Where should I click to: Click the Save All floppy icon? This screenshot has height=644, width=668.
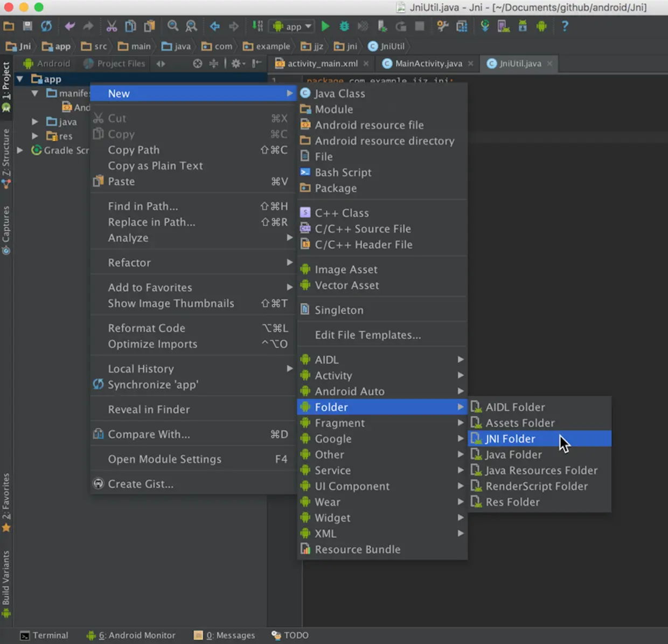pos(27,26)
